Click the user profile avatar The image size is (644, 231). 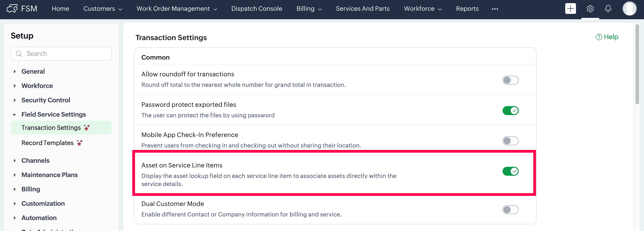point(629,9)
